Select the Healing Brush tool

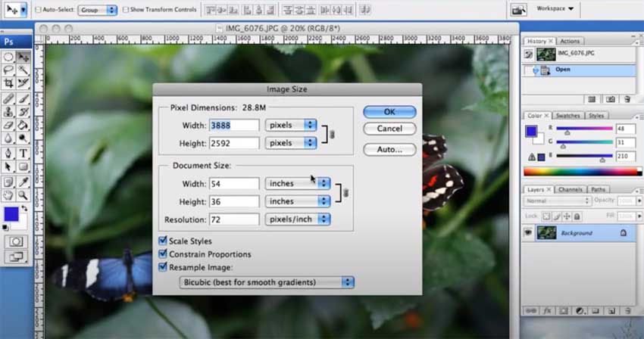coord(8,98)
